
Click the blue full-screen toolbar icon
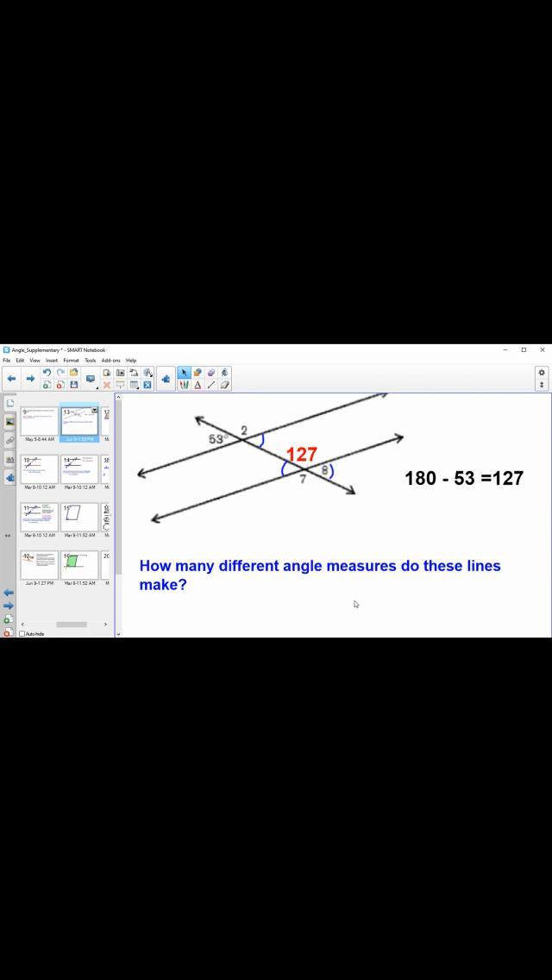tap(147, 385)
